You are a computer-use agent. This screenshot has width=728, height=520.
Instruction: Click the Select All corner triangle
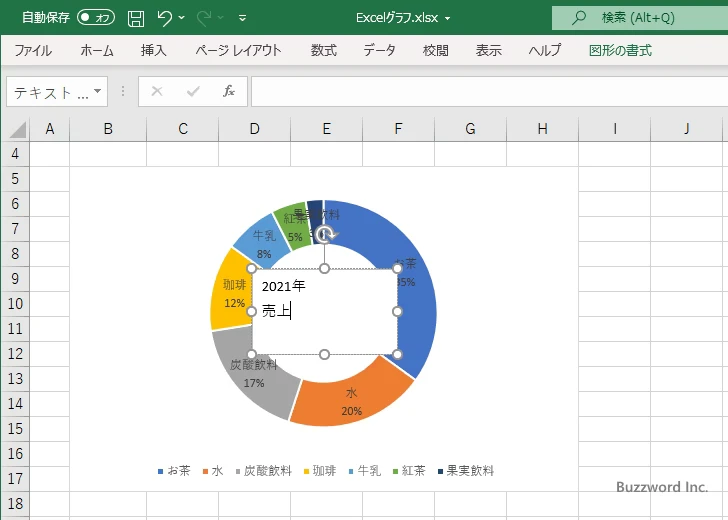click(18, 130)
